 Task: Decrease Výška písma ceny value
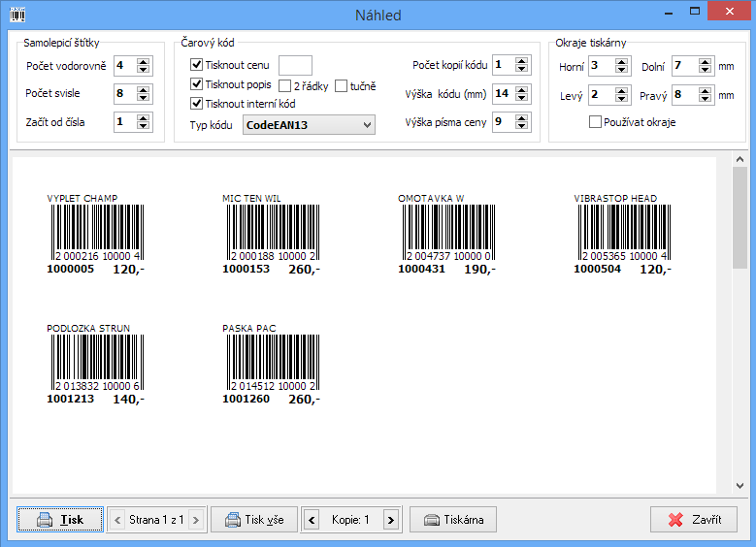tap(521, 127)
